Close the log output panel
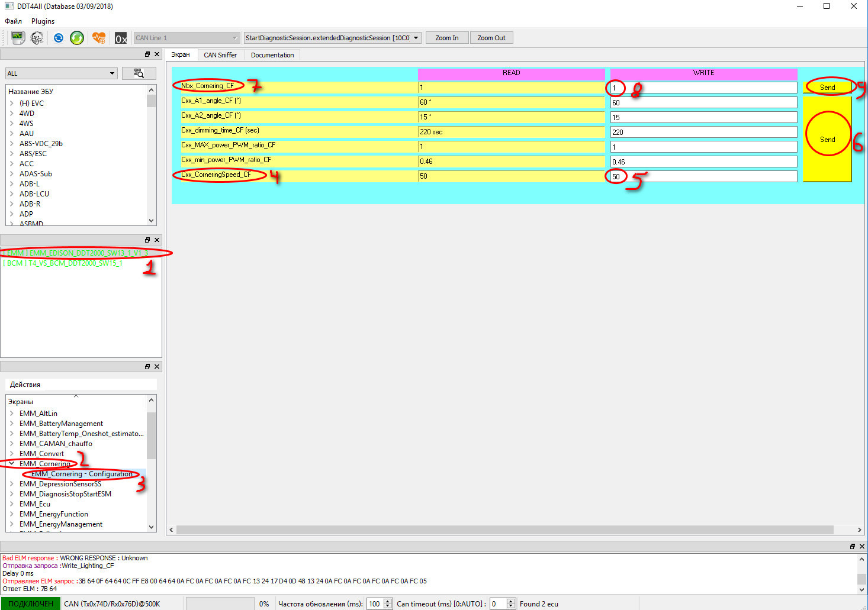 (862, 546)
